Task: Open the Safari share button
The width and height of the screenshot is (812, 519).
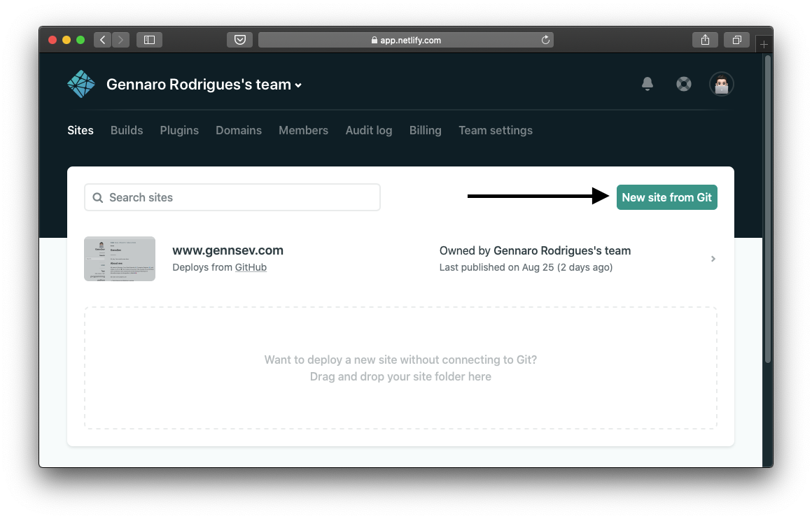Action: (x=705, y=40)
